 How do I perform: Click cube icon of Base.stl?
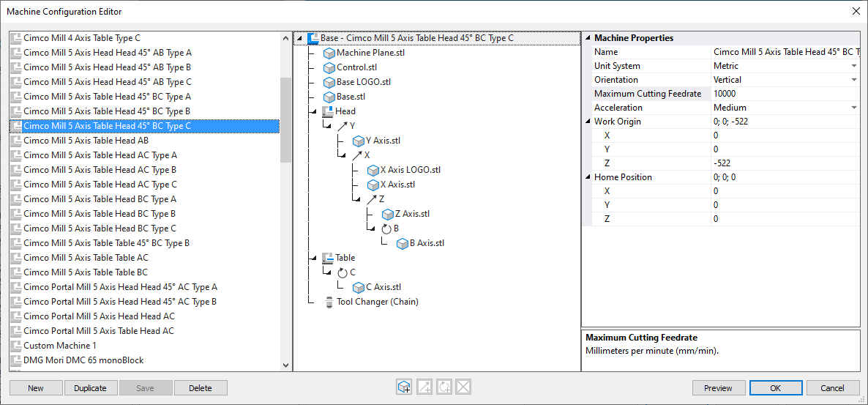coord(329,97)
